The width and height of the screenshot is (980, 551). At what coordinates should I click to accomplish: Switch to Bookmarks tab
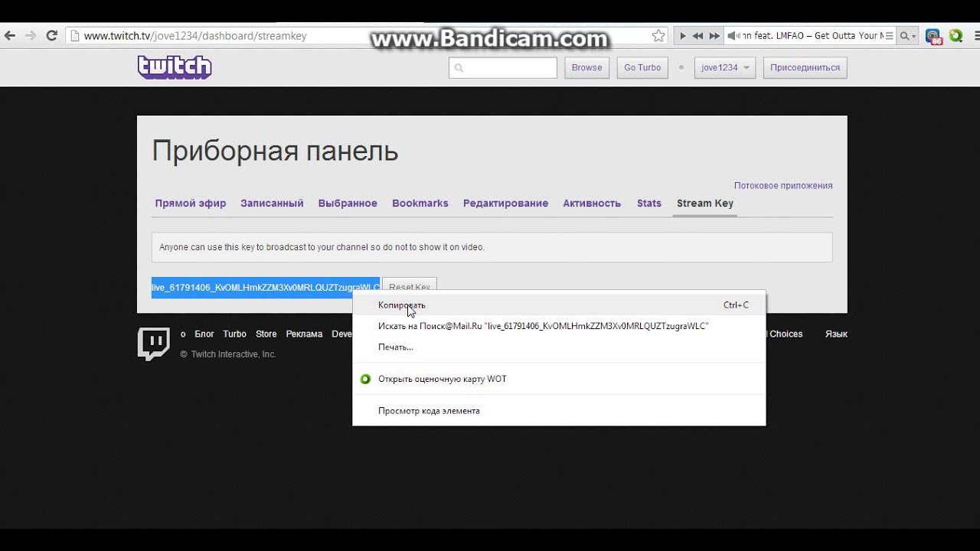coord(420,204)
